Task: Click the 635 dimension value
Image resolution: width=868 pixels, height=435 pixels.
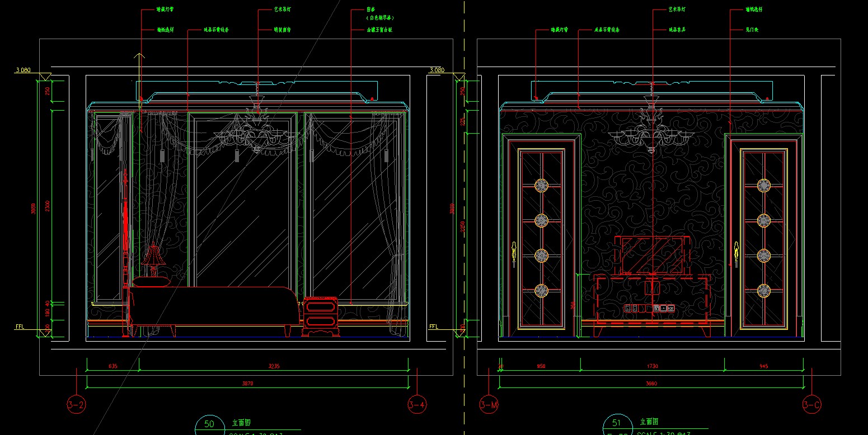Action: pos(113,366)
